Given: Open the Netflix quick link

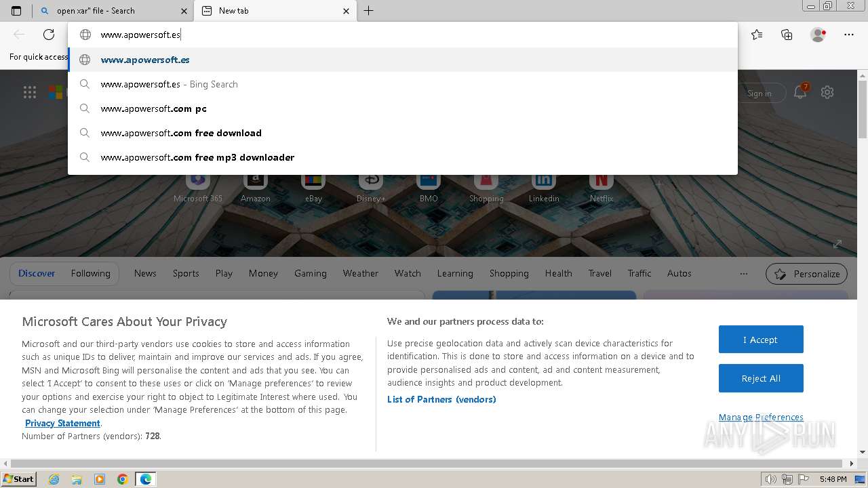Looking at the screenshot, I should pyautogui.click(x=601, y=188).
